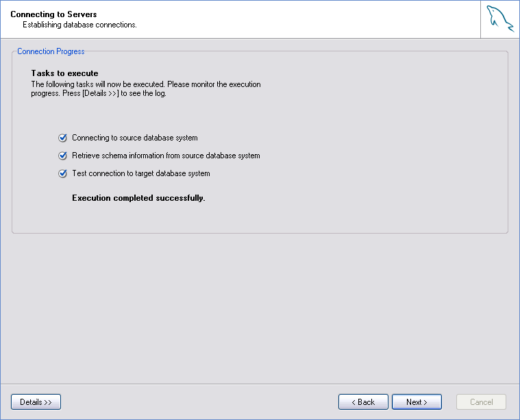This screenshot has height=420, width=520.
Task: Click the "Connection Progress" group label
Action: pyautogui.click(x=51, y=51)
